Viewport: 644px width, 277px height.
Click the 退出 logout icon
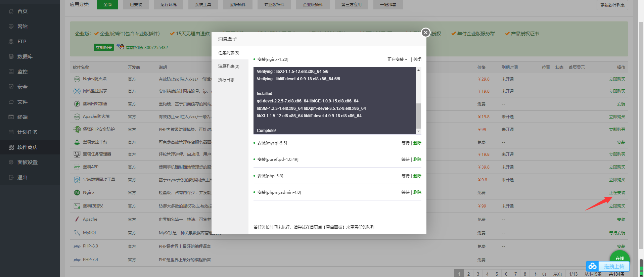pos(11,177)
